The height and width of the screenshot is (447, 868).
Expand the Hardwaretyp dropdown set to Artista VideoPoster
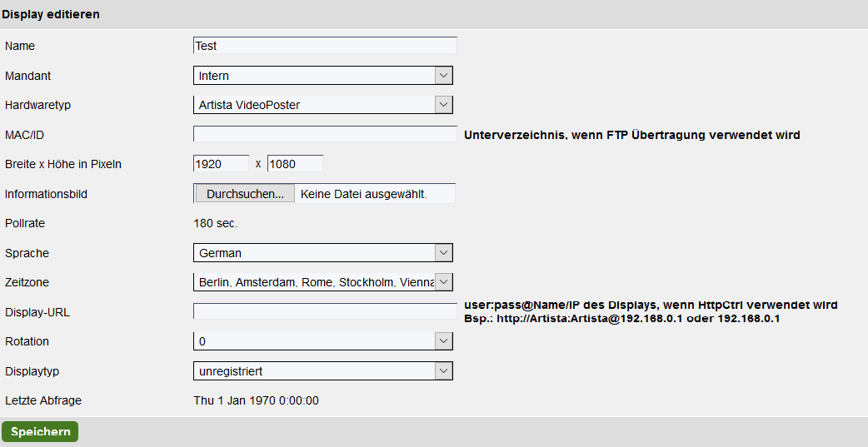[x=315, y=105]
